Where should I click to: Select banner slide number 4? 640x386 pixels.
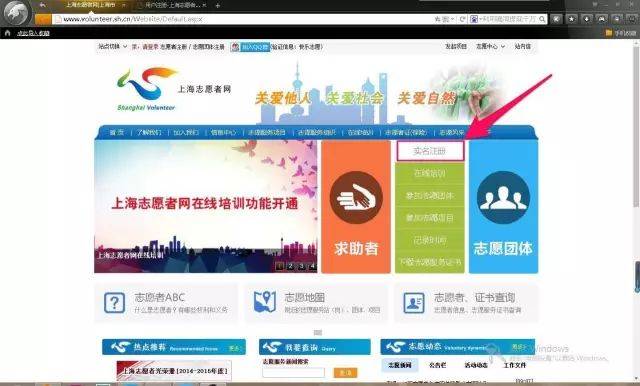point(313,266)
